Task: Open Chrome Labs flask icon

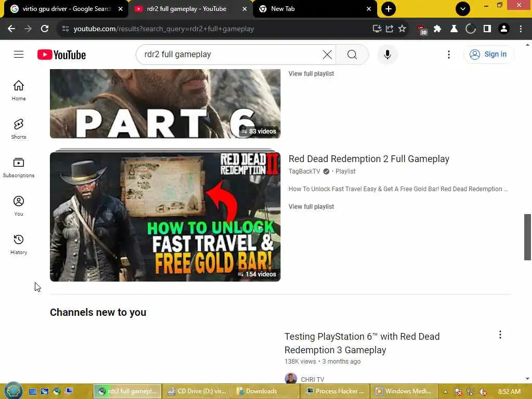Action: point(454,29)
